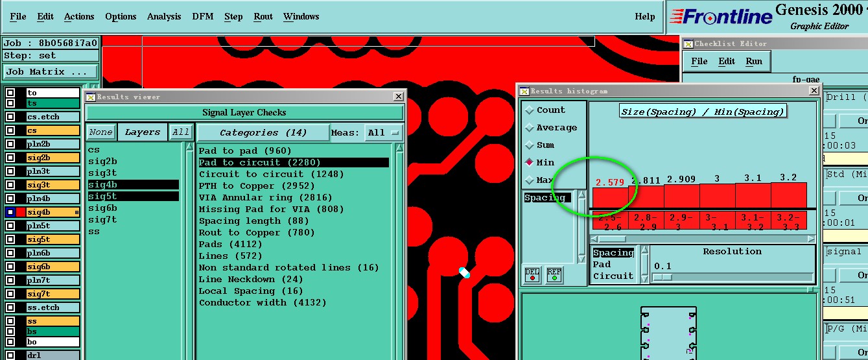Open the Results histogram window menu icon
The image size is (868, 360).
(524, 91)
